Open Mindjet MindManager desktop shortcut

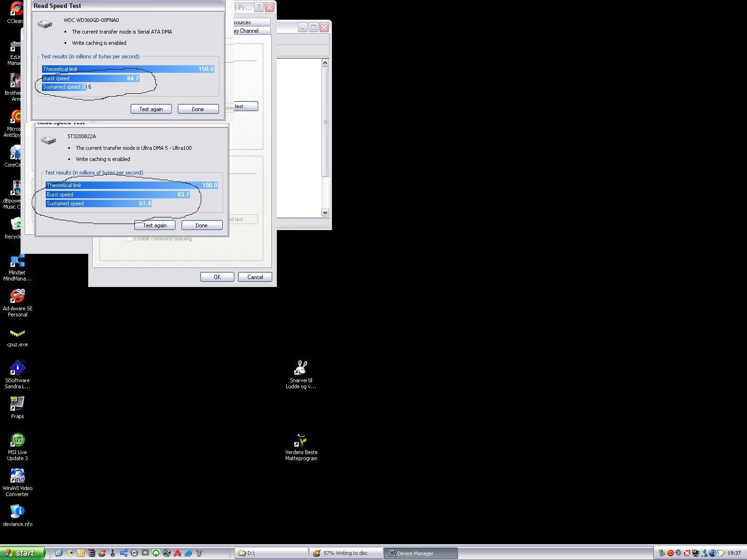[17, 267]
